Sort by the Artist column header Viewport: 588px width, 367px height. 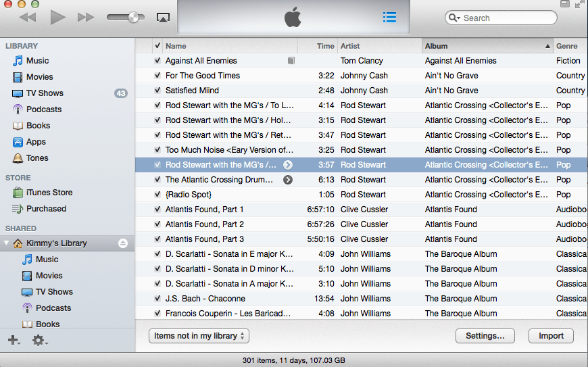(380, 46)
